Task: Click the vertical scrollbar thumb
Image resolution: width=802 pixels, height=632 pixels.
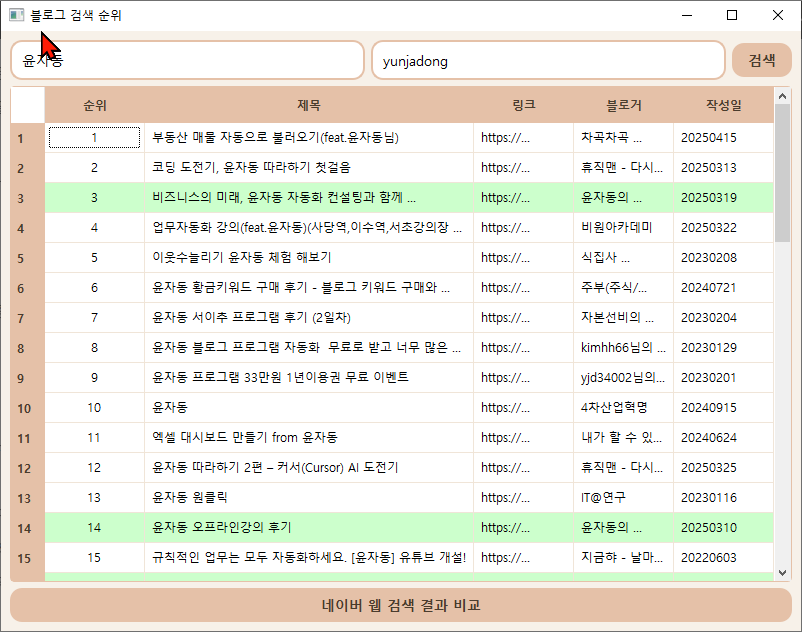Action: (782, 173)
